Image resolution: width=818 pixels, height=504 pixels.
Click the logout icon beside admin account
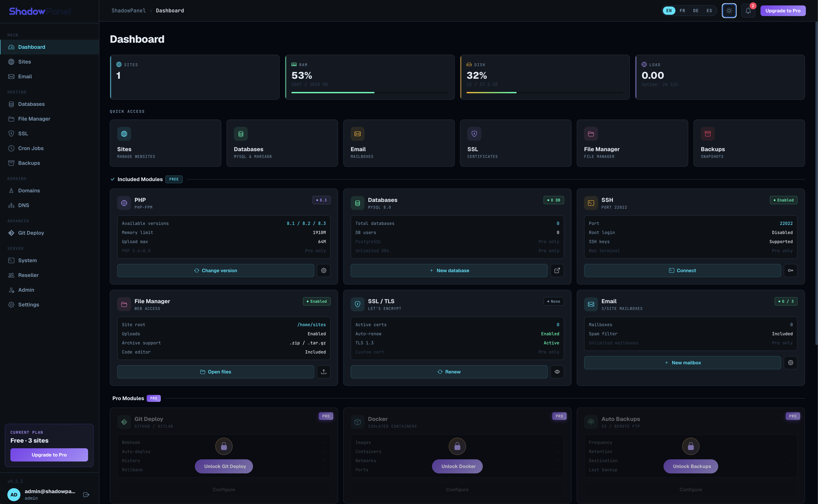[x=86, y=495]
